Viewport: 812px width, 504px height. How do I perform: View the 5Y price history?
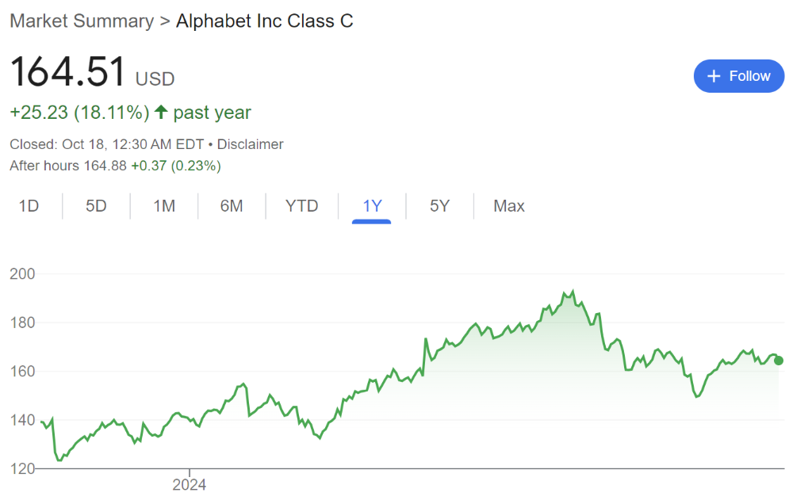pos(439,206)
